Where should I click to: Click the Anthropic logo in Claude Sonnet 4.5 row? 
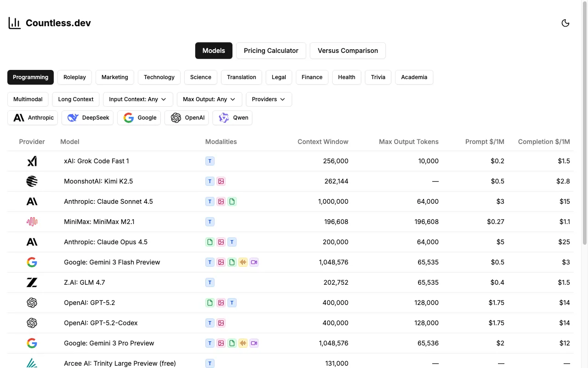coord(32,201)
